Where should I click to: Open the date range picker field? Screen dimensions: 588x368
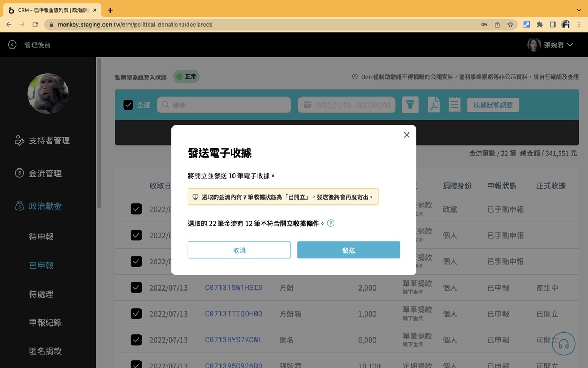pos(347,105)
